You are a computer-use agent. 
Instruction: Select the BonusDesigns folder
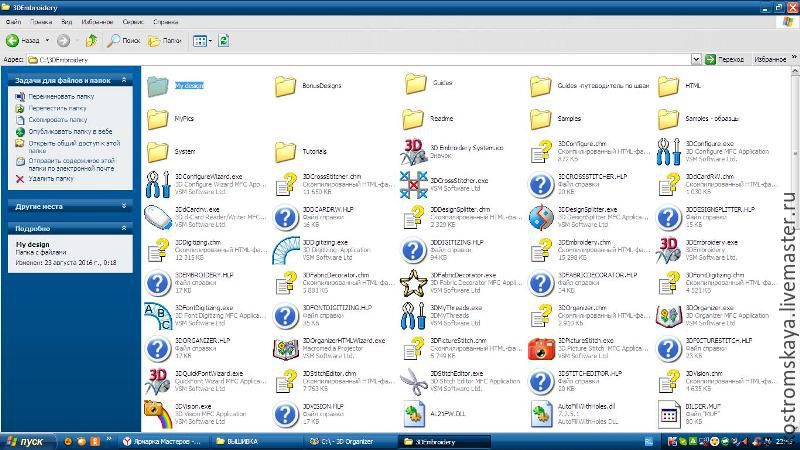point(308,86)
